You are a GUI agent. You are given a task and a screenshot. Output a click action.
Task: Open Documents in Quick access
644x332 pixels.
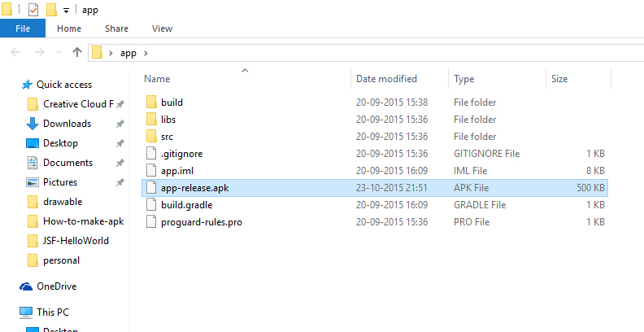point(67,162)
